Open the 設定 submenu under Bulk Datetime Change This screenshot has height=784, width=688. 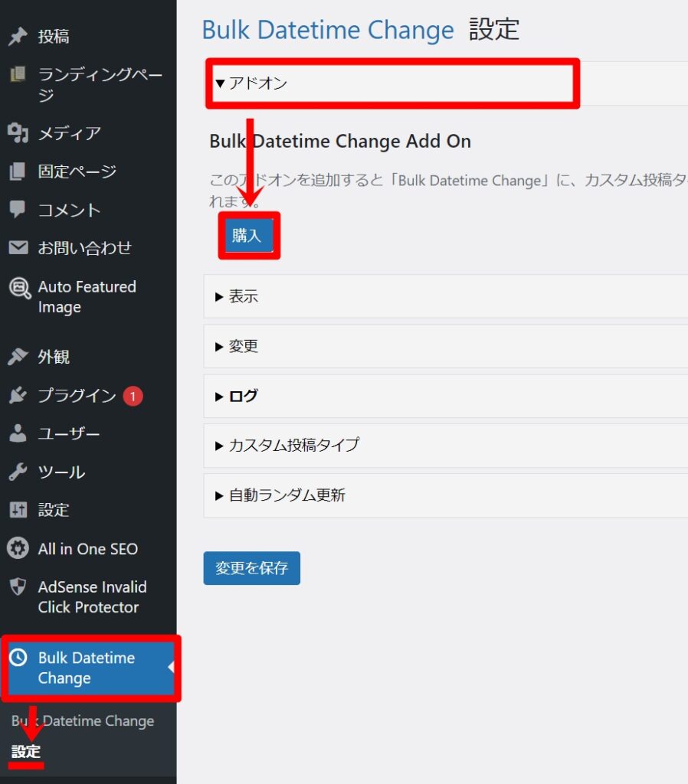[27, 753]
